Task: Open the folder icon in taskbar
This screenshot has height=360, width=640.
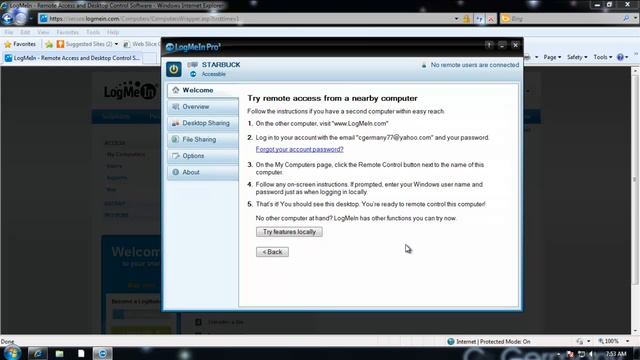Action: (x=60, y=353)
